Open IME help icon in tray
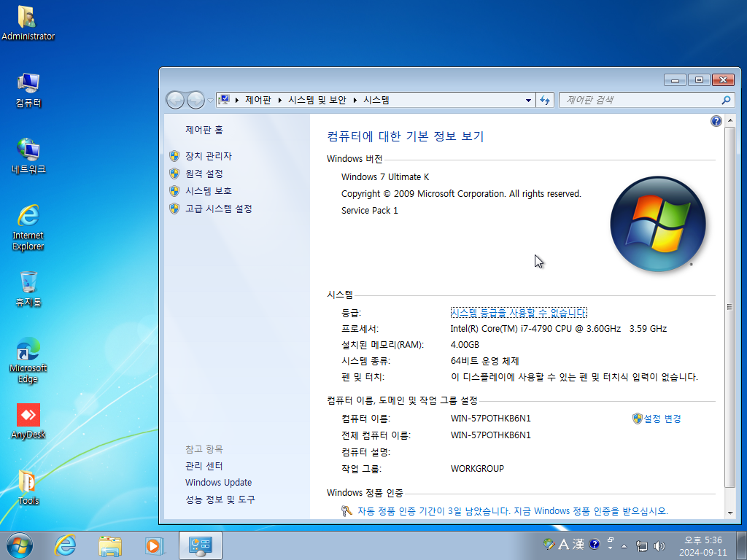 (594, 544)
